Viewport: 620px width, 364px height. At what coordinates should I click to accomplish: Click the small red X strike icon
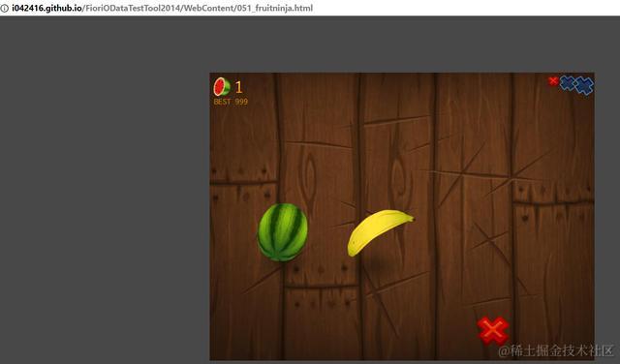point(553,81)
